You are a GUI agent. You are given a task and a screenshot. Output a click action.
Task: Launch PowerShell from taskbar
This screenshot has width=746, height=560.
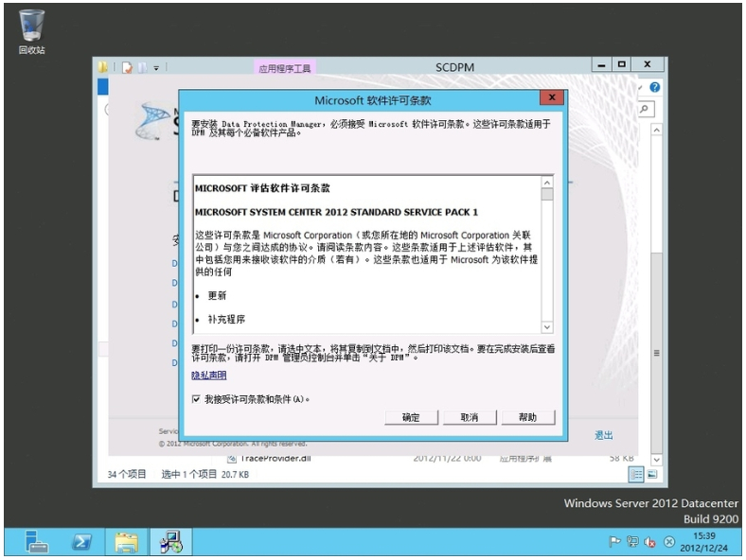point(81,542)
